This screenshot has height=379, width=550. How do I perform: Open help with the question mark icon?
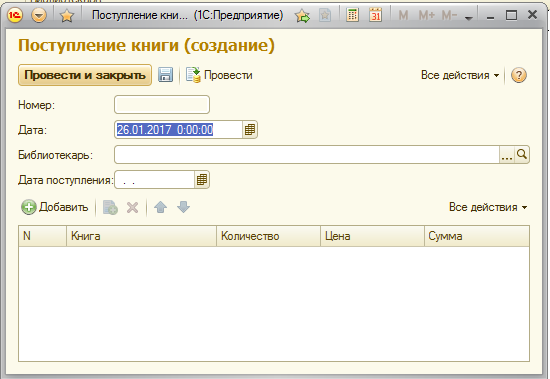point(519,75)
